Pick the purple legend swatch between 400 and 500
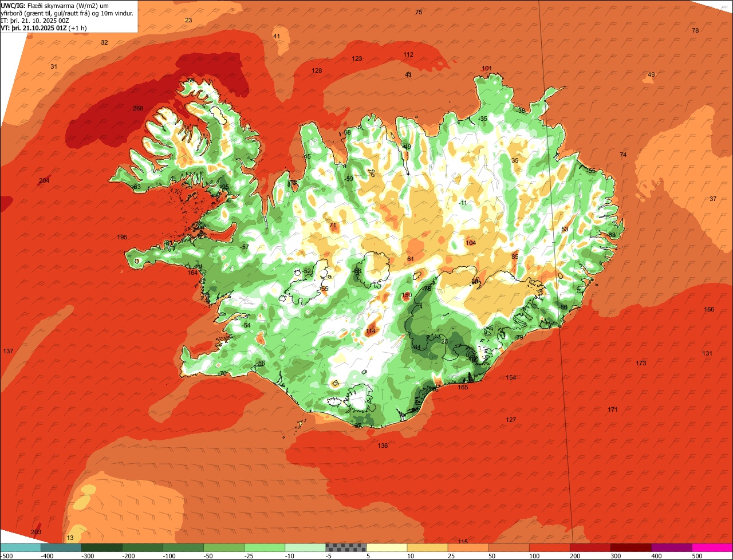This screenshot has width=733, height=560. (671, 547)
